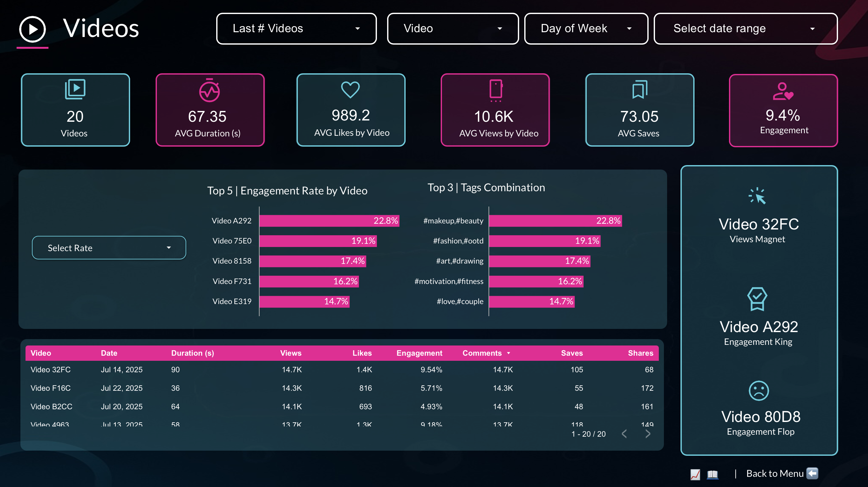Click the #motivation,#fitness tags bar
The width and height of the screenshot is (868, 487).
(x=536, y=281)
